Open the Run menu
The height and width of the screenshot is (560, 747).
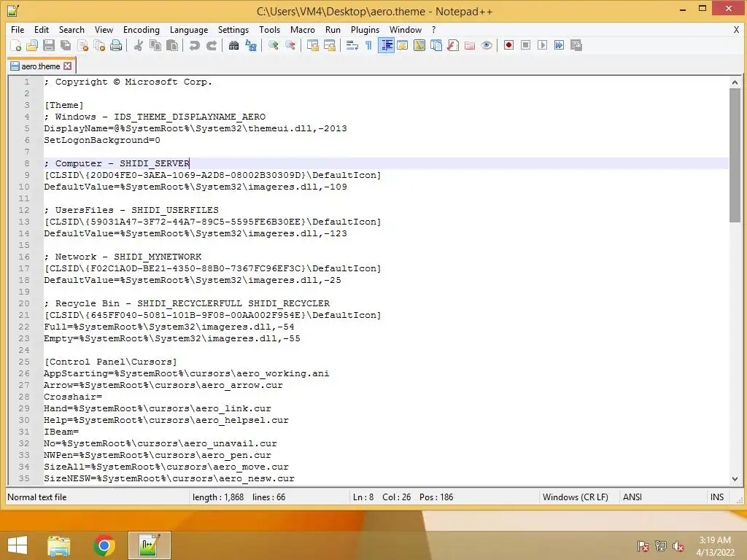333,29
